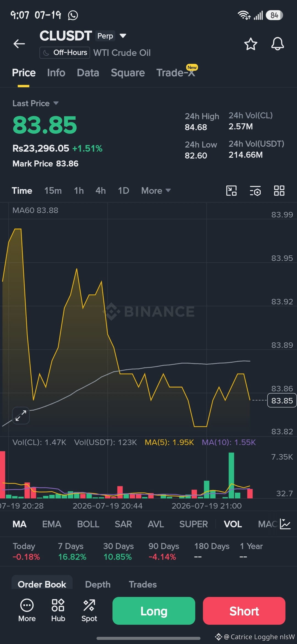The width and height of the screenshot is (297, 644).
Task: Expand the CLUSDT Perp pair dropdown arrow
Action: (123, 36)
